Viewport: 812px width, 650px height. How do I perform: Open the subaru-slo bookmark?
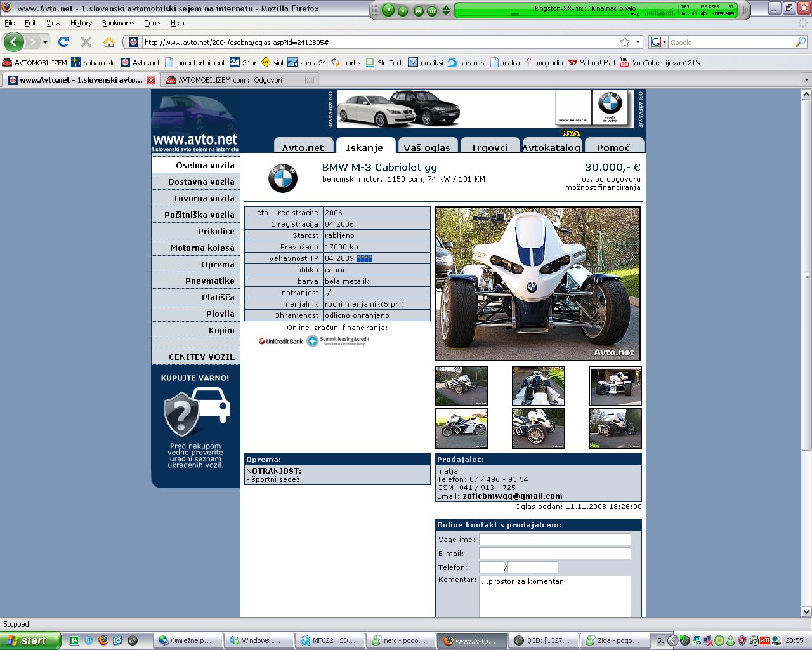point(94,63)
